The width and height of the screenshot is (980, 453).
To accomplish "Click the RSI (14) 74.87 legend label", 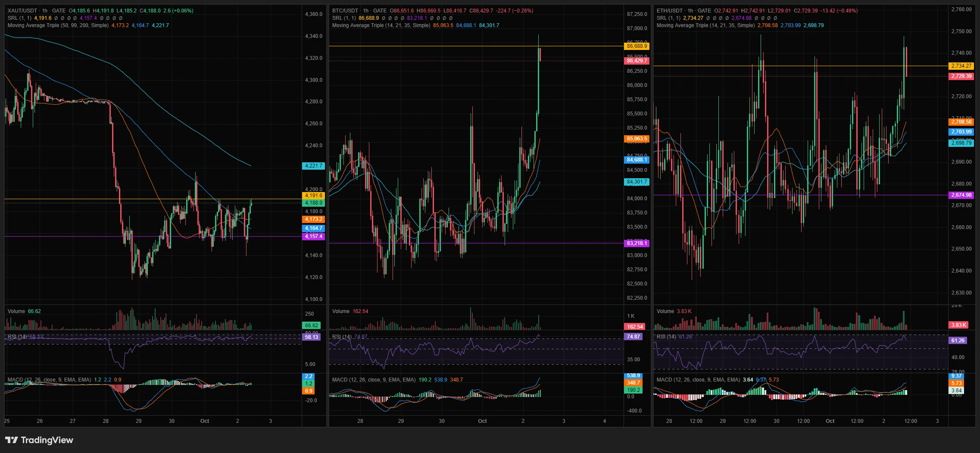I will coord(350,337).
